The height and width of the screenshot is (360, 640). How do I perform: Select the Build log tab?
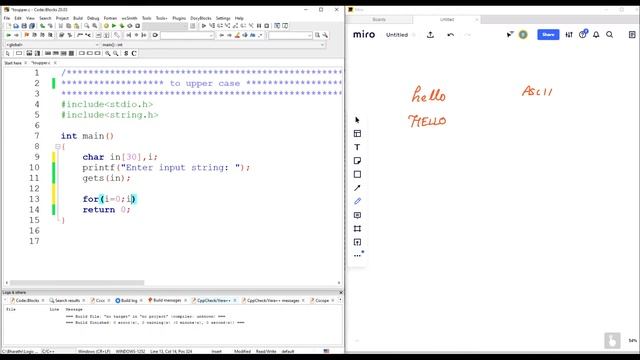pyautogui.click(x=129, y=300)
